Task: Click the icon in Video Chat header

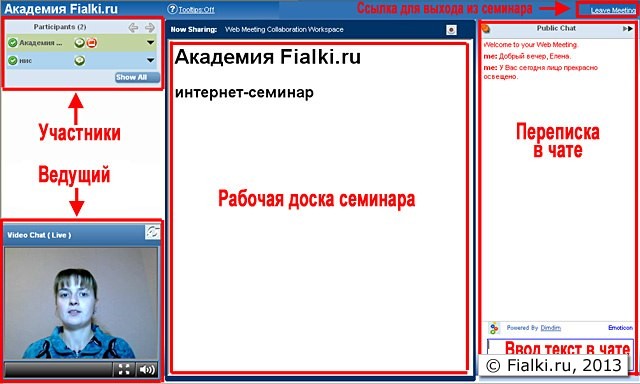Action: pyautogui.click(x=152, y=232)
